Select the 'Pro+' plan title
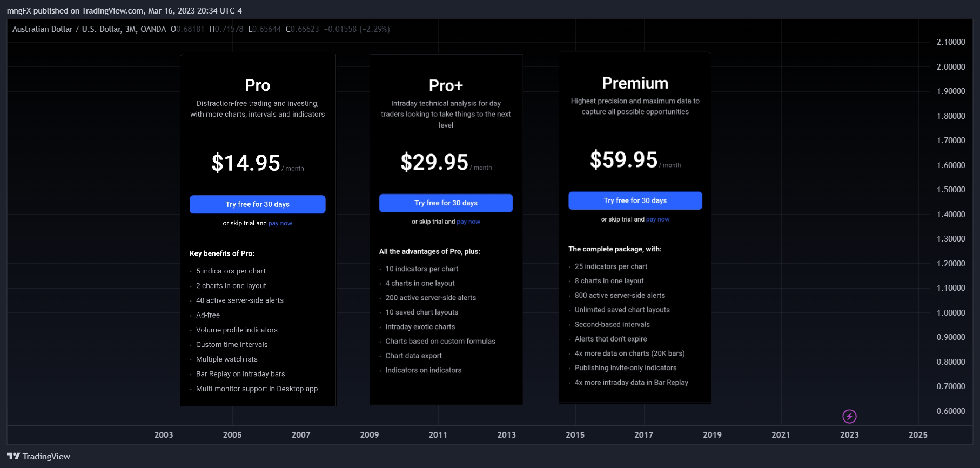980x468 pixels. pos(446,85)
